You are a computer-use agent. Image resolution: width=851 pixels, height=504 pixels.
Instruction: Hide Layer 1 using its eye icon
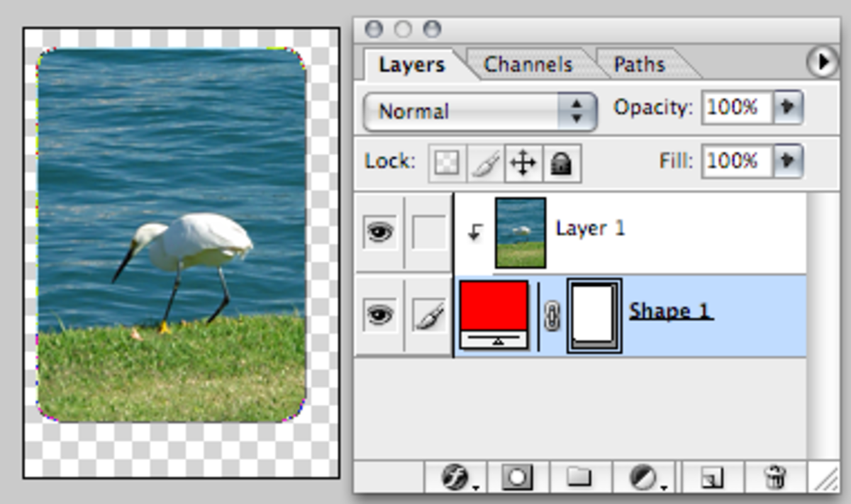[379, 233]
